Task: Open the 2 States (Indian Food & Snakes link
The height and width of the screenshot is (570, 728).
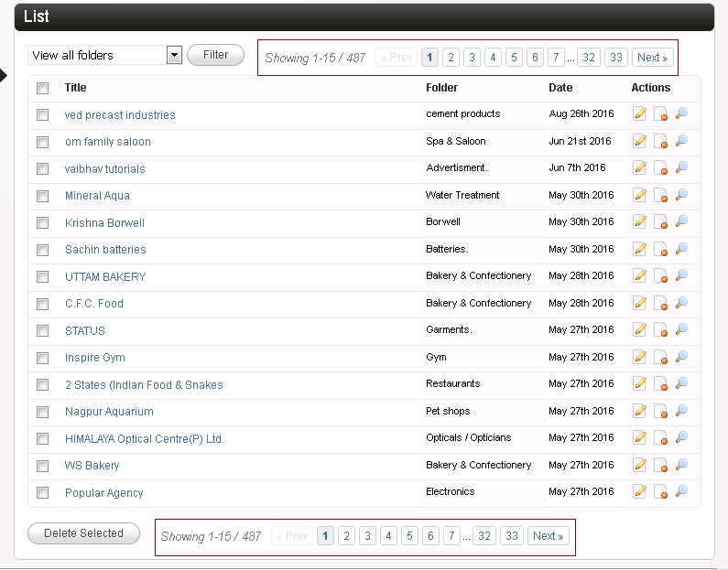Action: (x=144, y=385)
